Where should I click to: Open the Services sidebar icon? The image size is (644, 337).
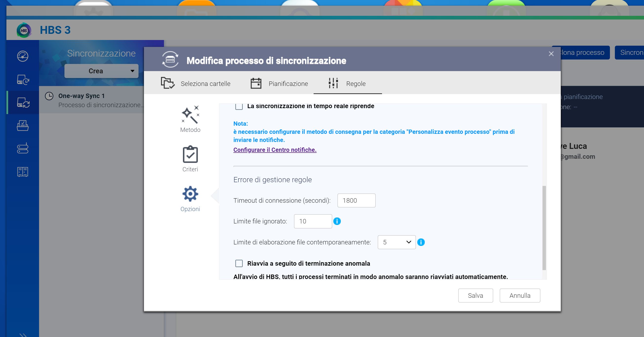point(22,125)
